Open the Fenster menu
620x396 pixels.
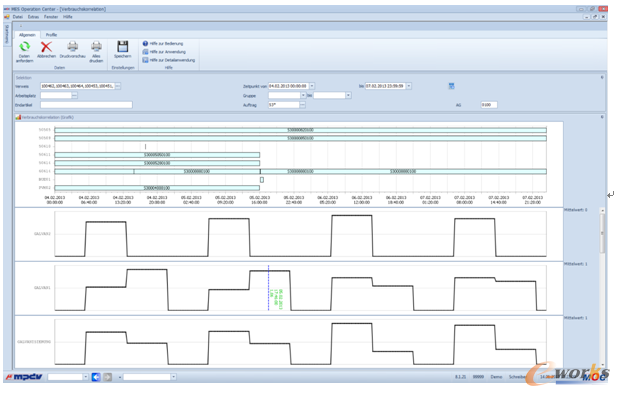pos(51,17)
